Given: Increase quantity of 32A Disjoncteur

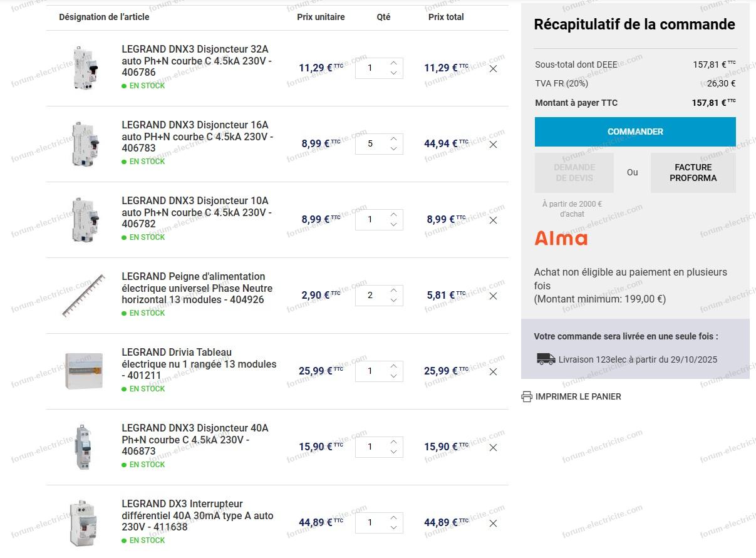Looking at the screenshot, I should point(393,63).
